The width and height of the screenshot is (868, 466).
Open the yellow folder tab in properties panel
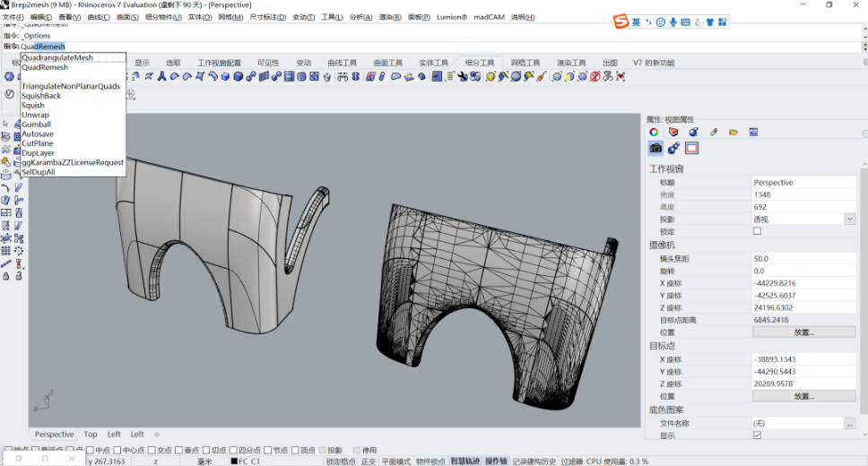(733, 133)
